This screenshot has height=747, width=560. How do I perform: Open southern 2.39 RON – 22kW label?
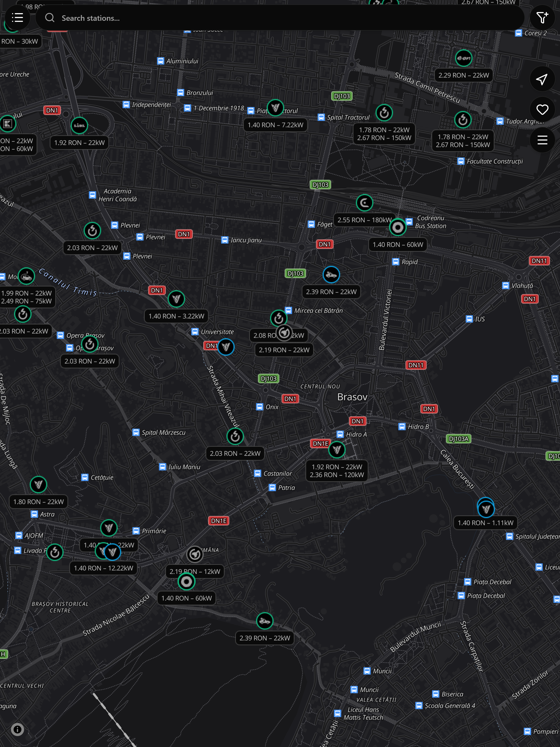(x=264, y=638)
